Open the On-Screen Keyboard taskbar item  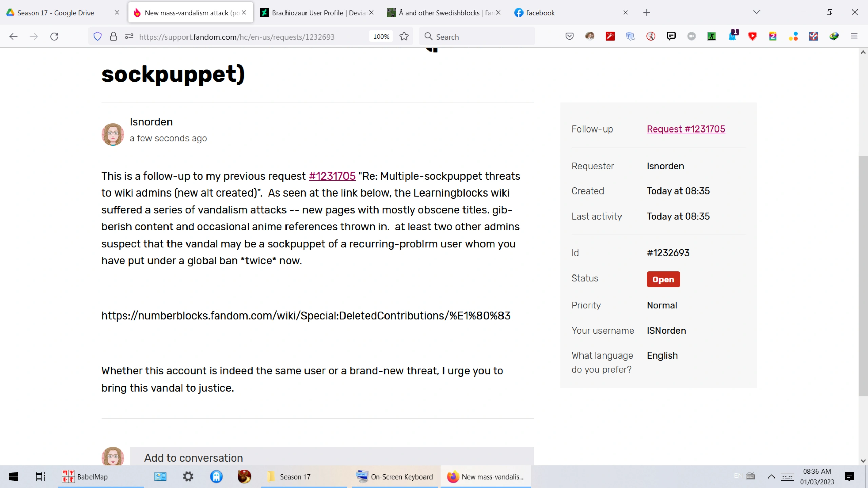click(395, 477)
